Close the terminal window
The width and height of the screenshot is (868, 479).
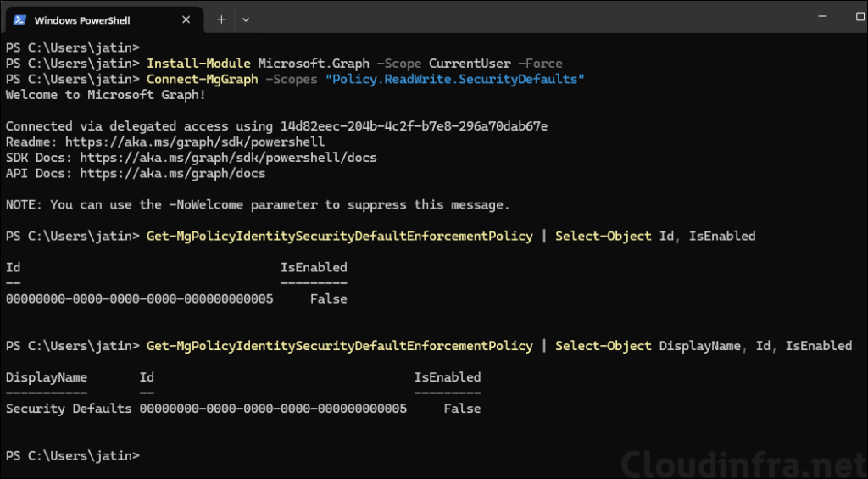(x=843, y=17)
